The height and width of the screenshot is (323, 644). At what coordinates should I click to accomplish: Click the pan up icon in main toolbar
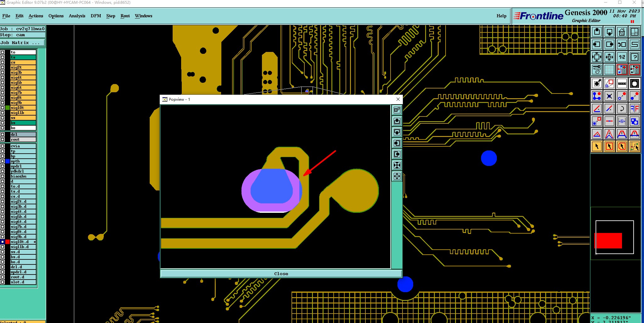(x=597, y=32)
